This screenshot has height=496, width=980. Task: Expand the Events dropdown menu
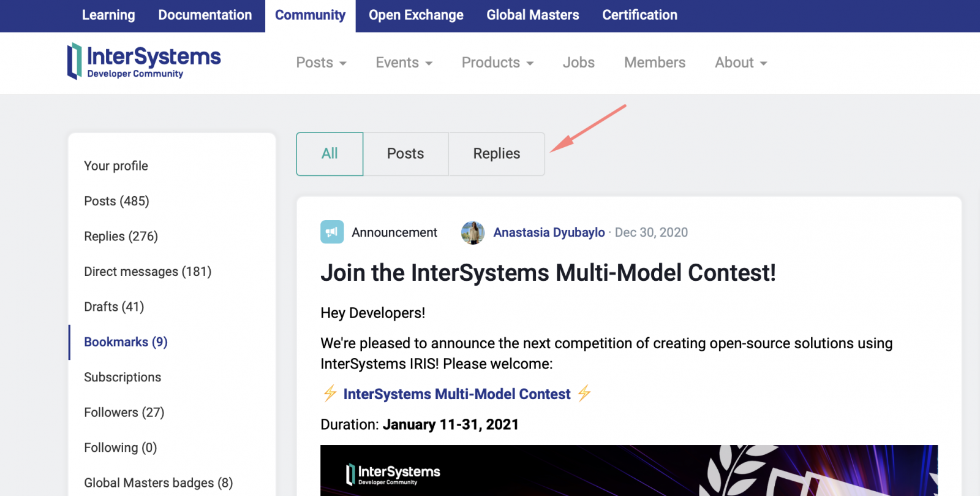[404, 63]
